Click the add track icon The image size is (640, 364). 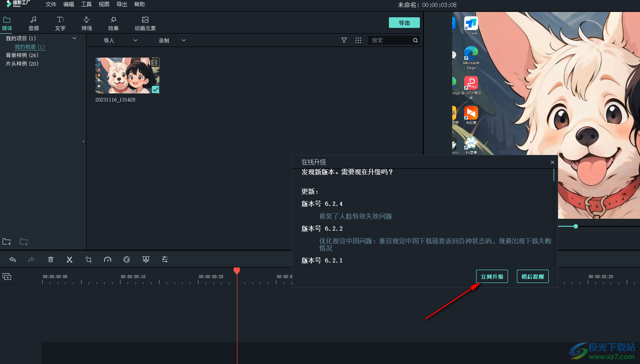(7, 276)
